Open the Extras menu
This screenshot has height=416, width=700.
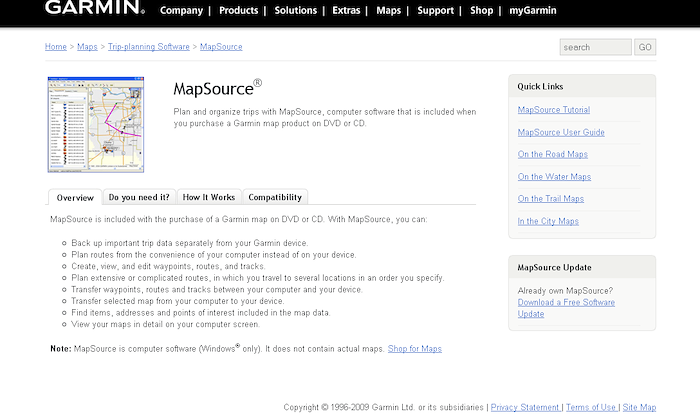(x=346, y=10)
